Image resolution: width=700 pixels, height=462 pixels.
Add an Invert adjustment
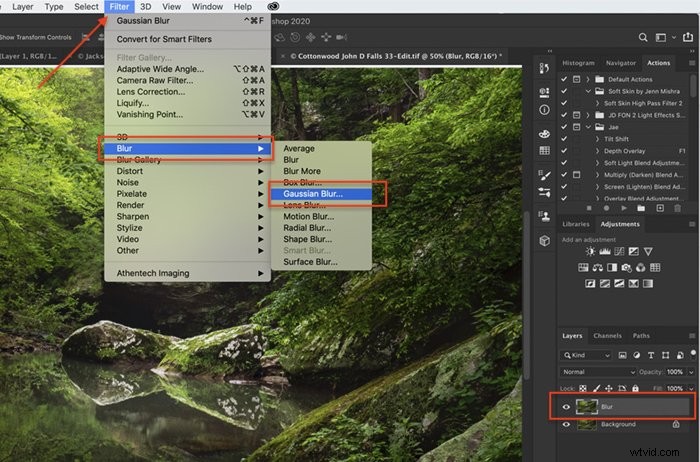[x=590, y=283]
